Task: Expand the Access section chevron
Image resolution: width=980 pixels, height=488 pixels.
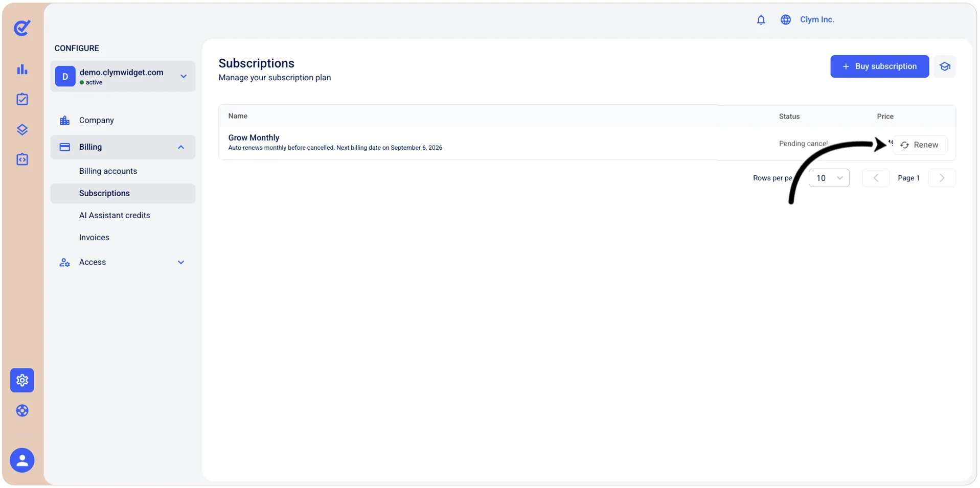Action: click(x=181, y=263)
